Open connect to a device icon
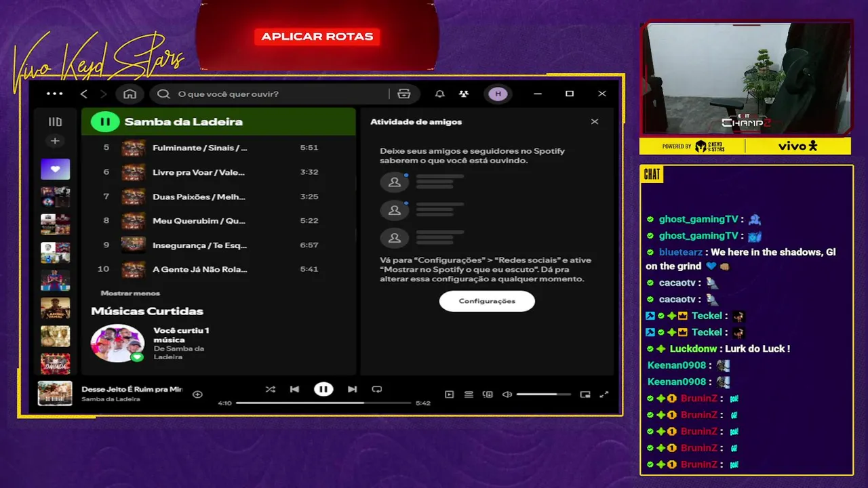The width and height of the screenshot is (868, 488). pyautogui.click(x=488, y=394)
